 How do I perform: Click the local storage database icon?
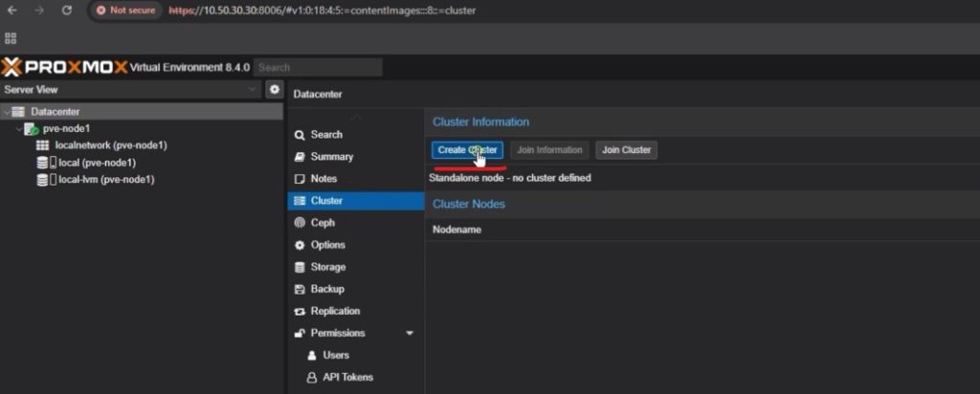[x=42, y=163]
